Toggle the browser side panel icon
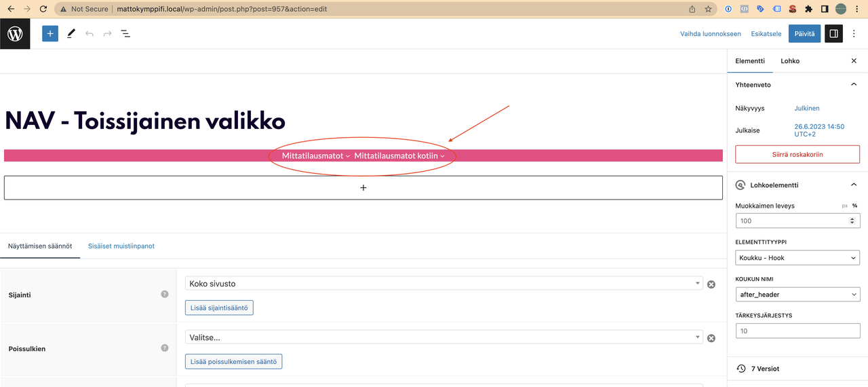Image resolution: width=868 pixels, height=387 pixels. tap(825, 9)
